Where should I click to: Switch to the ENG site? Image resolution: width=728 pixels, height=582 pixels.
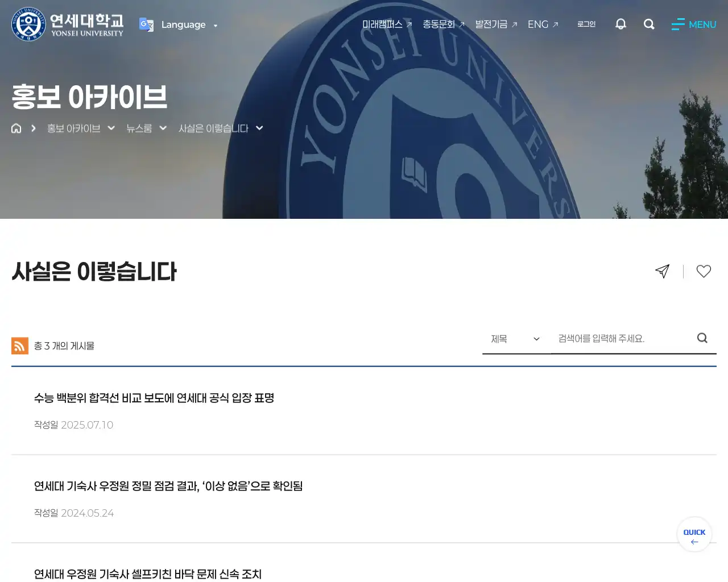(543, 24)
